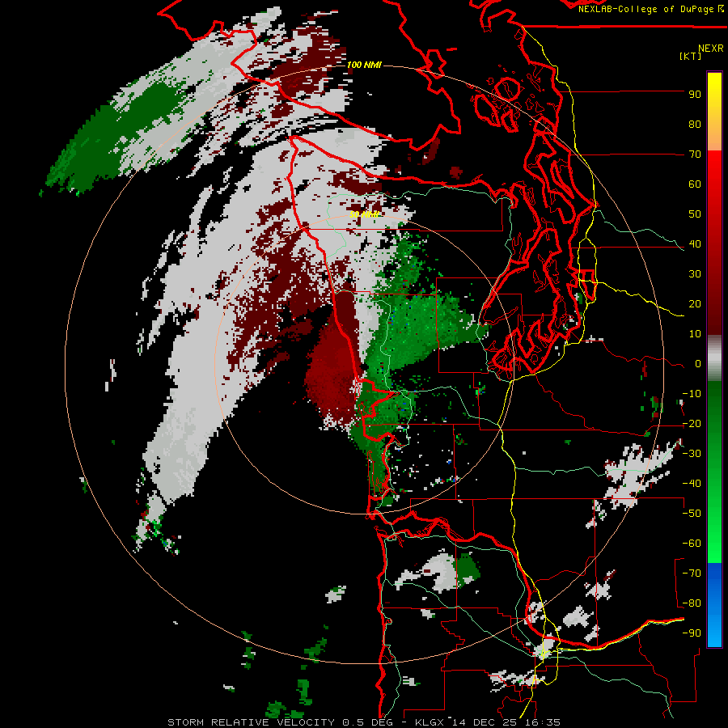Select the -90 value on the velocity scale
The height and width of the screenshot is (728, 728).
[x=692, y=633]
